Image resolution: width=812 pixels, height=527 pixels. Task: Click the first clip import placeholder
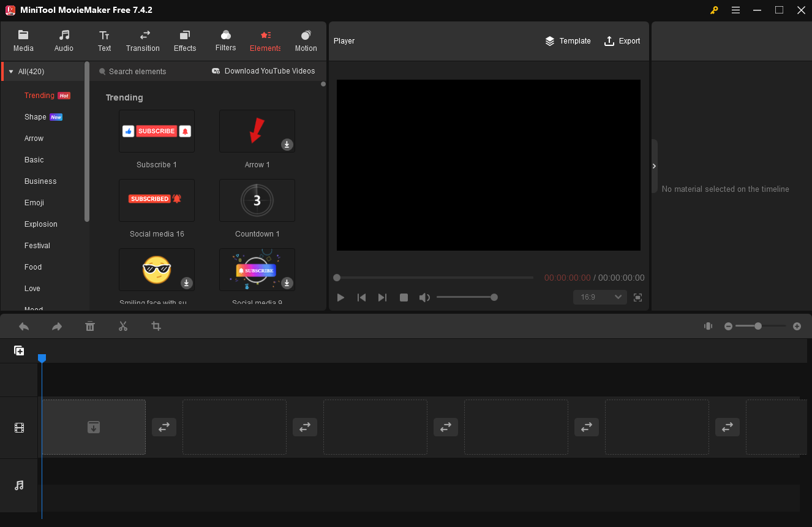pyautogui.click(x=94, y=427)
